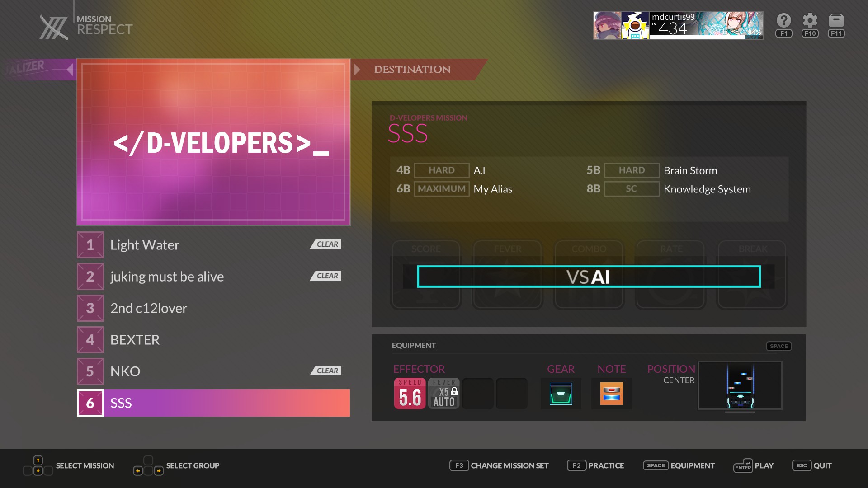Open the Destination group tab
Screen dimensions: 868x488
[x=412, y=70]
